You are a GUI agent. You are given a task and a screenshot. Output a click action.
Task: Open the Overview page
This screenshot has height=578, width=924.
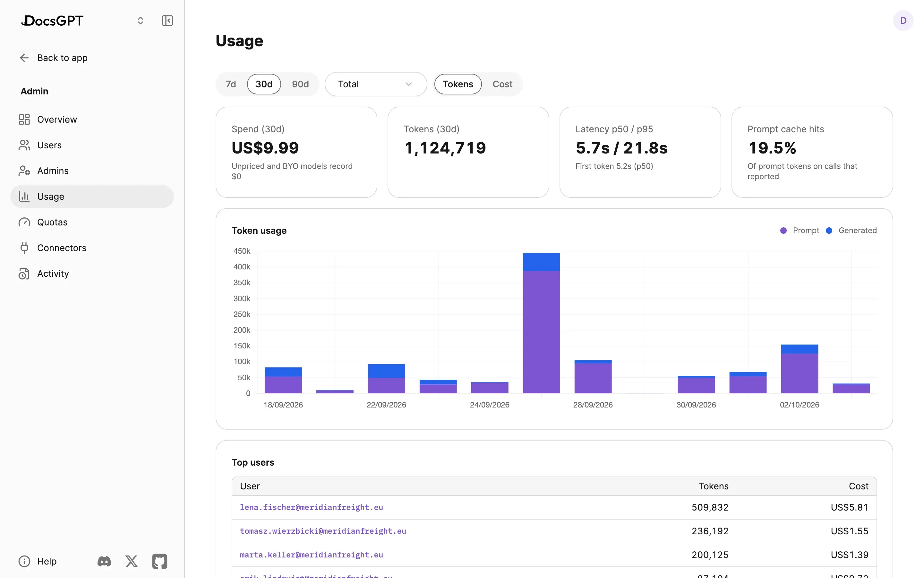(92, 119)
